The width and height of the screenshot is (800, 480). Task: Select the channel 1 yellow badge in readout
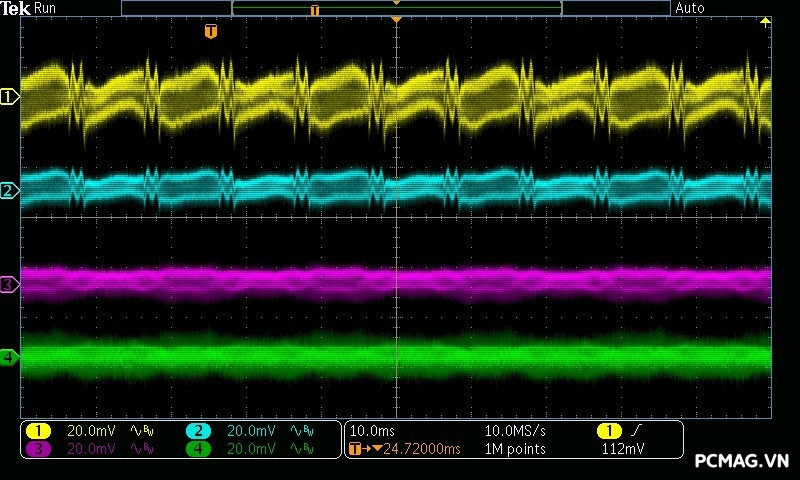coord(38,431)
